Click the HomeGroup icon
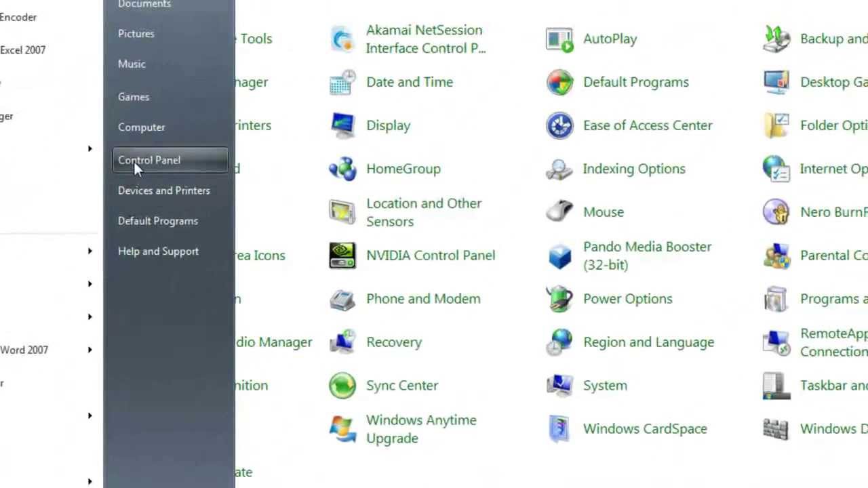The width and height of the screenshot is (868, 488). (x=342, y=169)
